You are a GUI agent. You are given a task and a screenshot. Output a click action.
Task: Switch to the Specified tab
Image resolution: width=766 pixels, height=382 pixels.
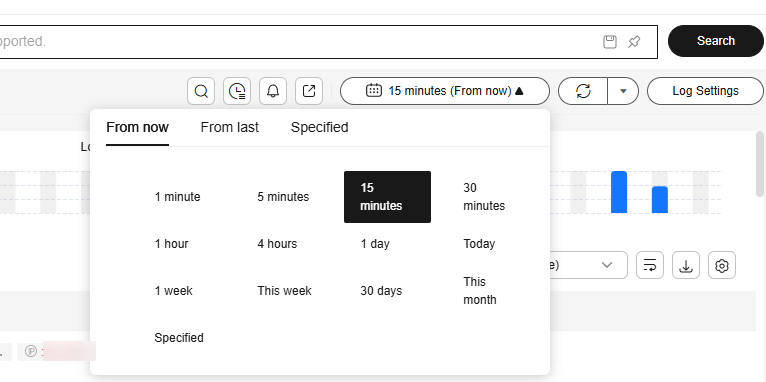point(319,127)
